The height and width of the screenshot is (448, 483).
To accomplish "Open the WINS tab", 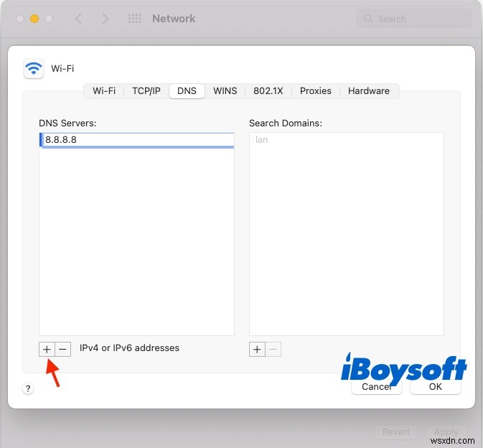I will 225,91.
